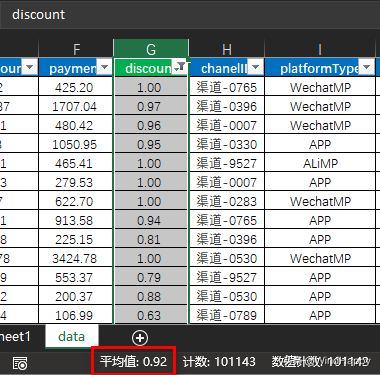The height and width of the screenshot is (375, 380).
Task: Select payment cell 279.53
Action: pyautogui.click(x=76, y=182)
